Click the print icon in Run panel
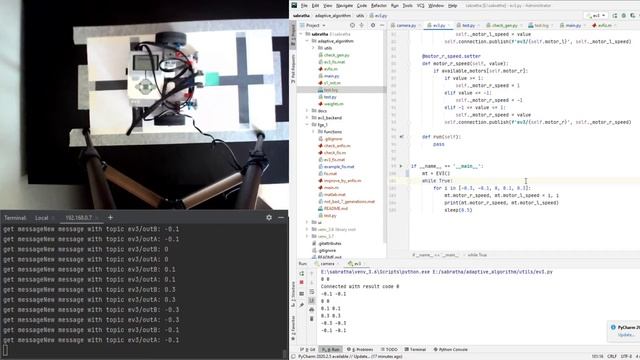This screenshot has width=640, height=360. [x=311, y=310]
